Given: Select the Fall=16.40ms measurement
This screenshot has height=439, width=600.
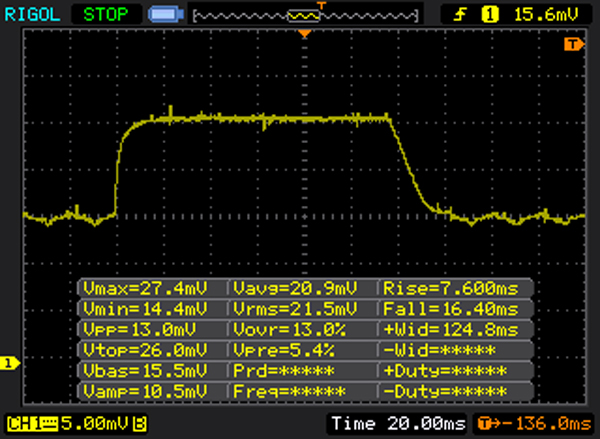Looking at the screenshot, I should coord(451,308).
